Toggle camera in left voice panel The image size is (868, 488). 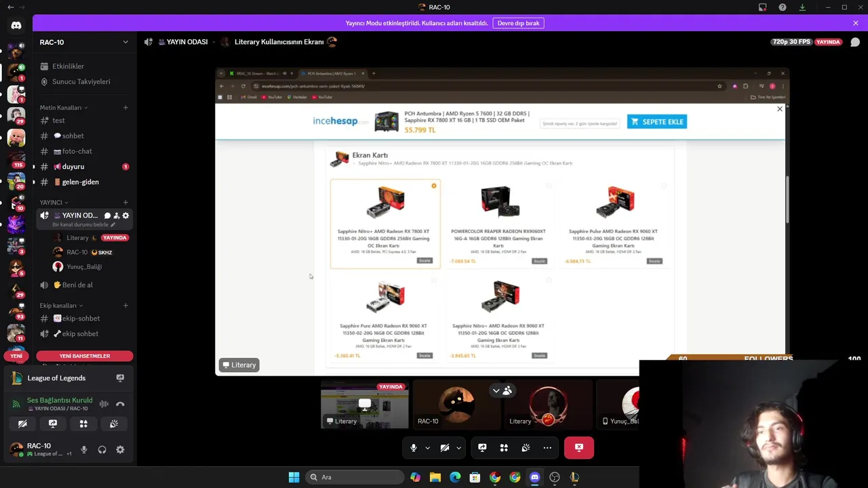point(22,424)
